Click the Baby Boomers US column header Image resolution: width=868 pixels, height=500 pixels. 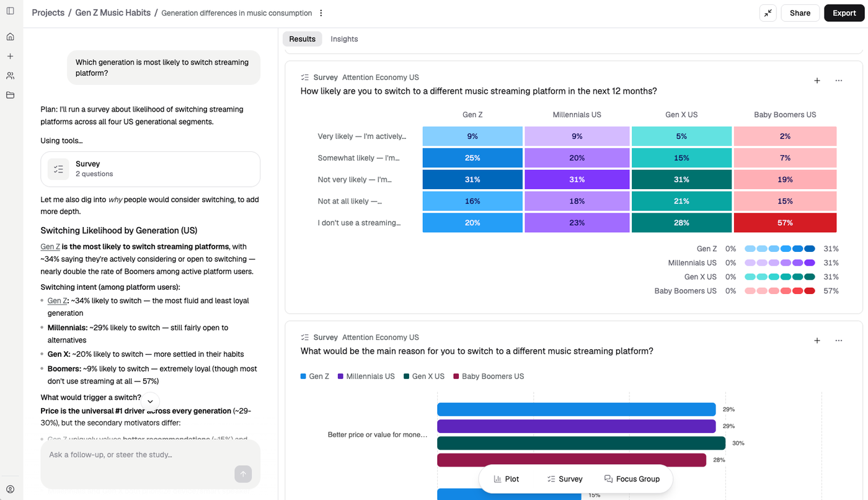coord(785,115)
